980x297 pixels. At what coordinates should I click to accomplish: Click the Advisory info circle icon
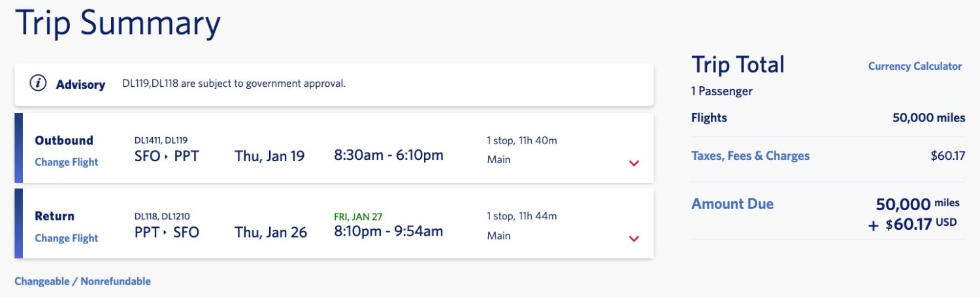coord(39,84)
